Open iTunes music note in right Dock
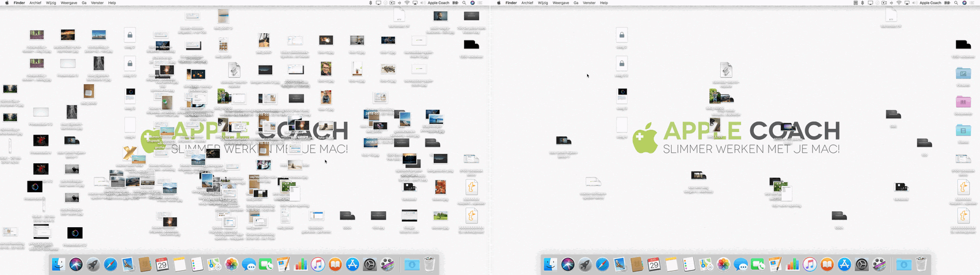Image resolution: width=980 pixels, height=275 pixels. click(x=810, y=265)
